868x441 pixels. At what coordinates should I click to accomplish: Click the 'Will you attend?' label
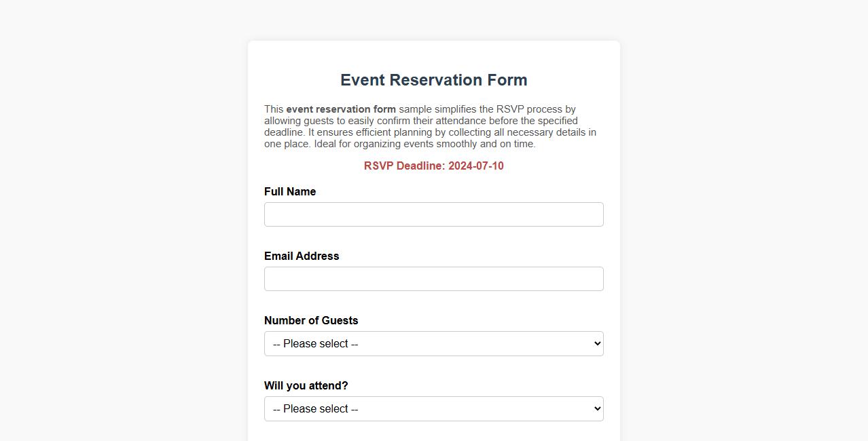tap(306, 385)
